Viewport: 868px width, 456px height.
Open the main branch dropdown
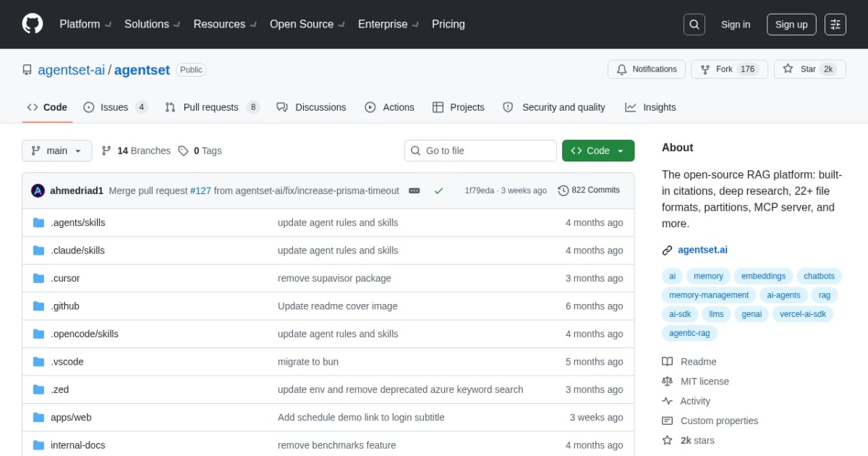(x=57, y=151)
